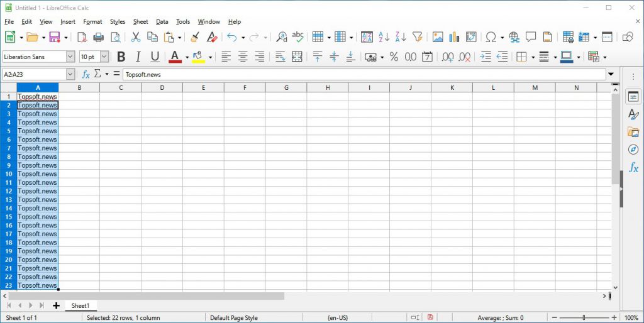Click Default Page Style in status bar
Screen dimensions: 644x323
[234, 318]
